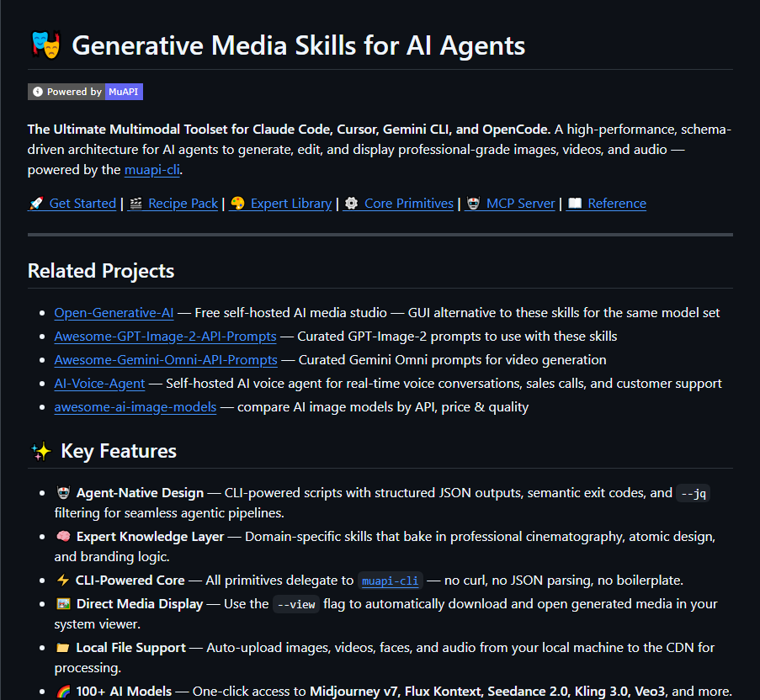
Task: Click the clapperboard icon beside Recipe Pack
Action: point(136,204)
